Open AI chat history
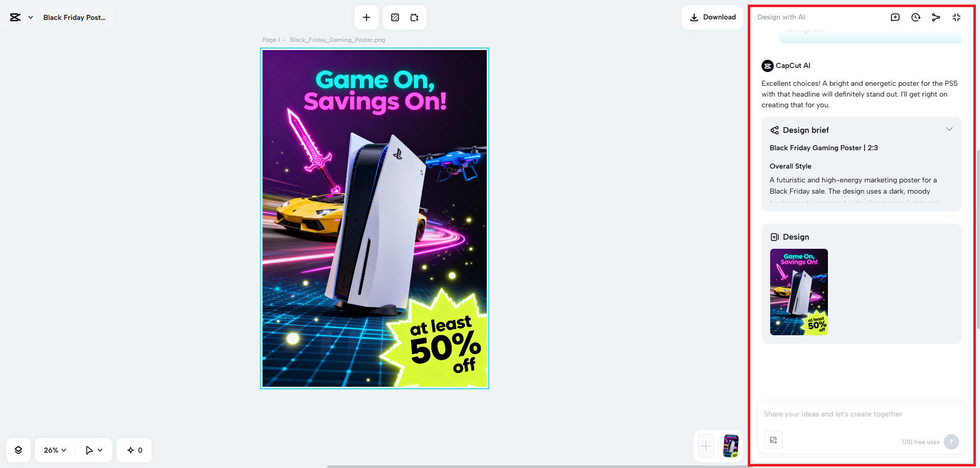 click(916, 17)
